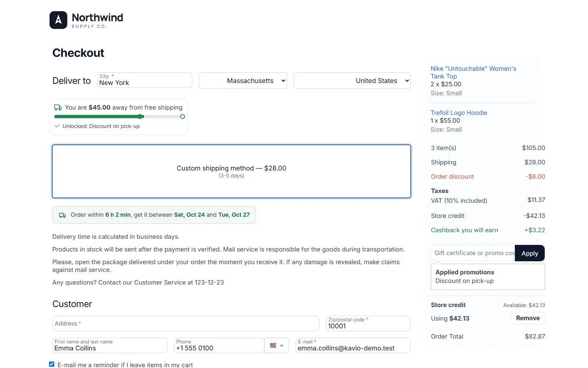Click the Apply promo code button
The width and height of the screenshot is (588, 368).
pos(530,253)
